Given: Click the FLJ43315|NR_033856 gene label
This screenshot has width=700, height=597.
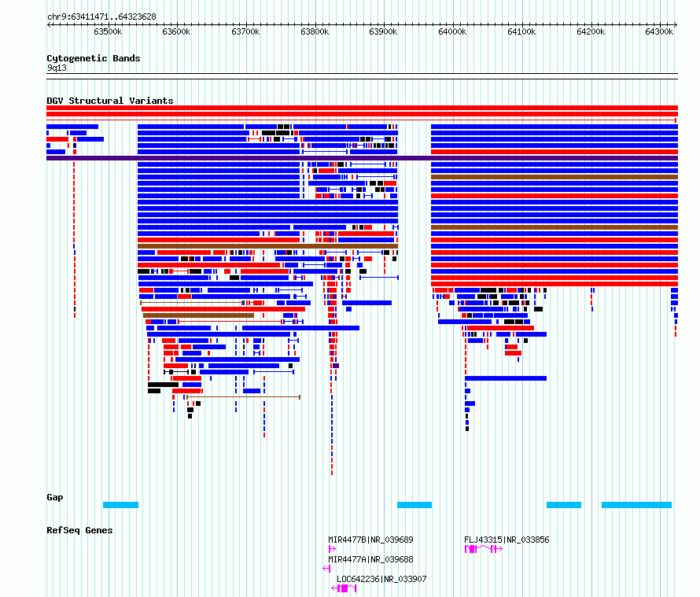Looking at the screenshot, I should pos(507,540).
